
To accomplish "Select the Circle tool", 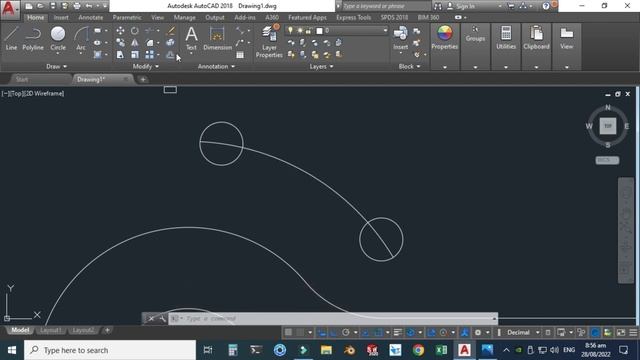I will (58, 38).
